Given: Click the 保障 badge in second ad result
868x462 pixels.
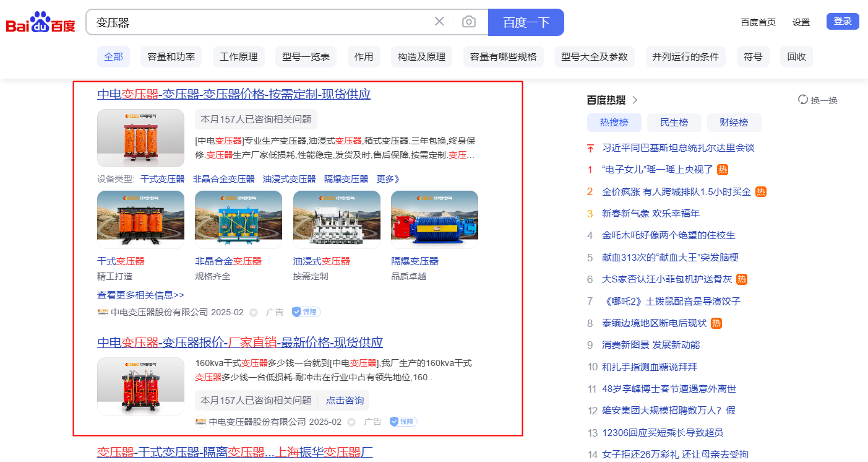Looking at the screenshot, I should point(403,422).
